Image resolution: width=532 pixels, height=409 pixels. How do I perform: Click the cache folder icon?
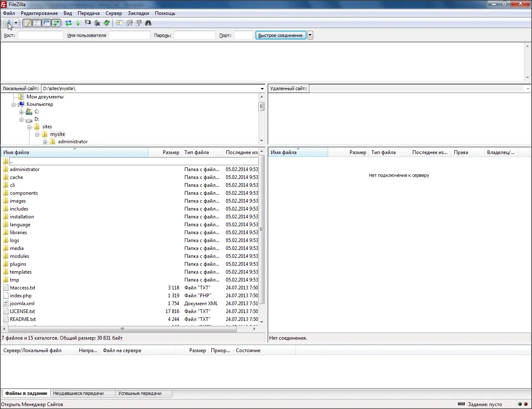coord(6,177)
